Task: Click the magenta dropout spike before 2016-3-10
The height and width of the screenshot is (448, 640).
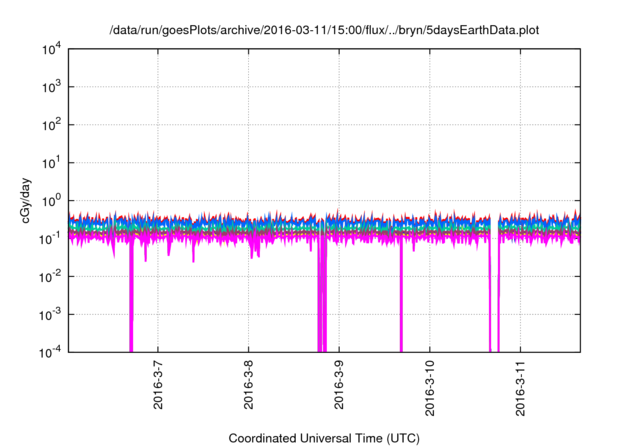Action: 401,296
